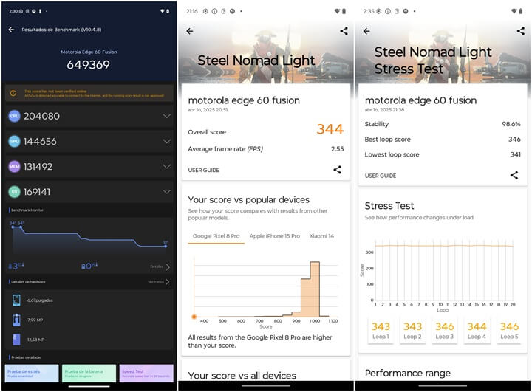Open USER GUIDE link in Stress Test card
Screen dimensions: 532x392
(x=381, y=176)
